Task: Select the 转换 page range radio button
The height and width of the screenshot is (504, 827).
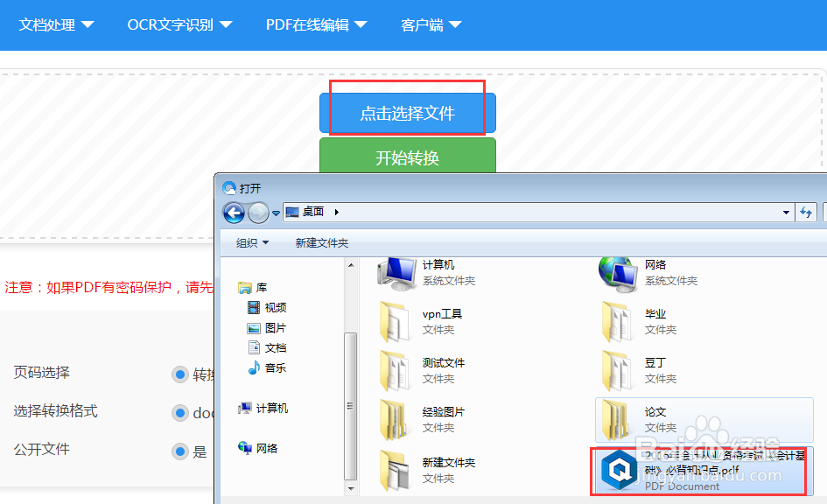Action: pyautogui.click(x=179, y=374)
